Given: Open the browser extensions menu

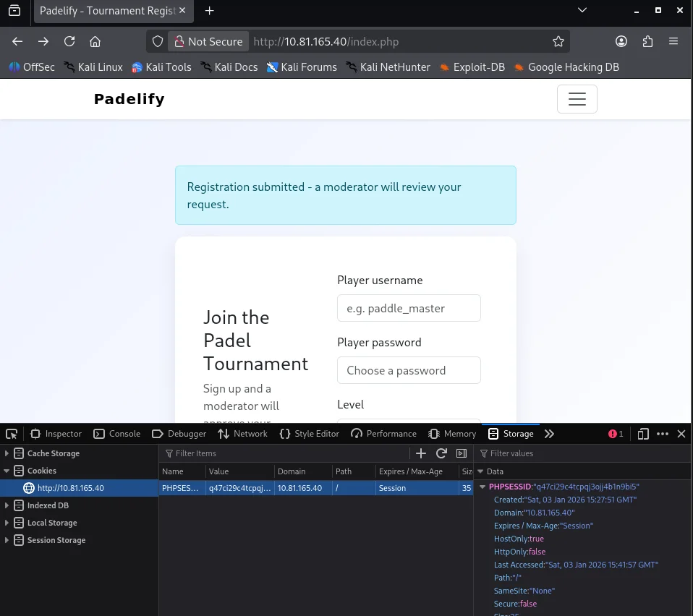Looking at the screenshot, I should (x=647, y=41).
